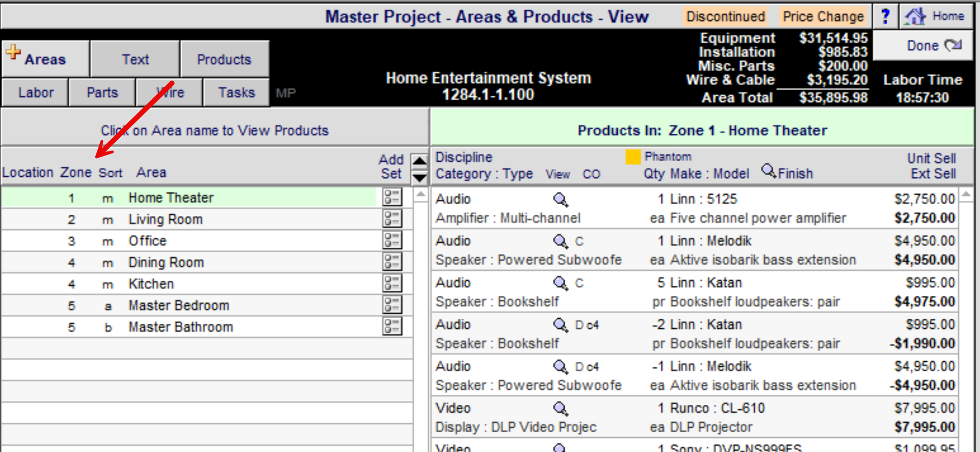The image size is (980, 452).
Task: Click the Price Change legend label
Action: [823, 16]
